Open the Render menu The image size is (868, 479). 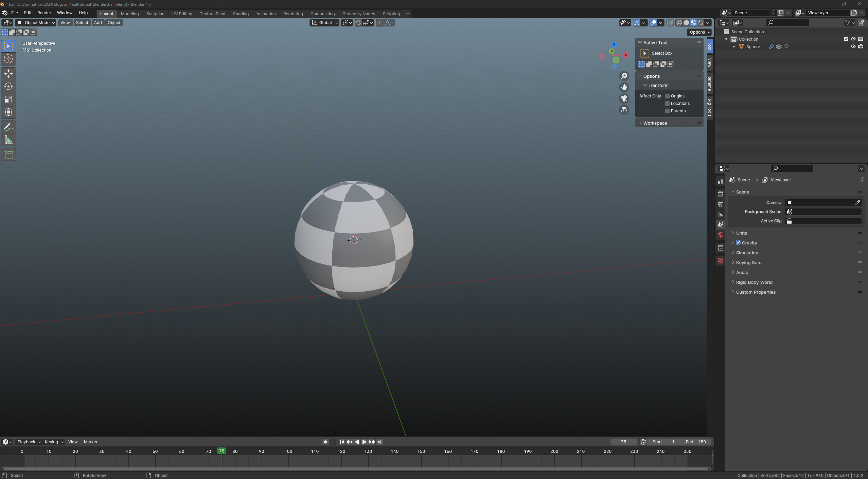coord(44,13)
